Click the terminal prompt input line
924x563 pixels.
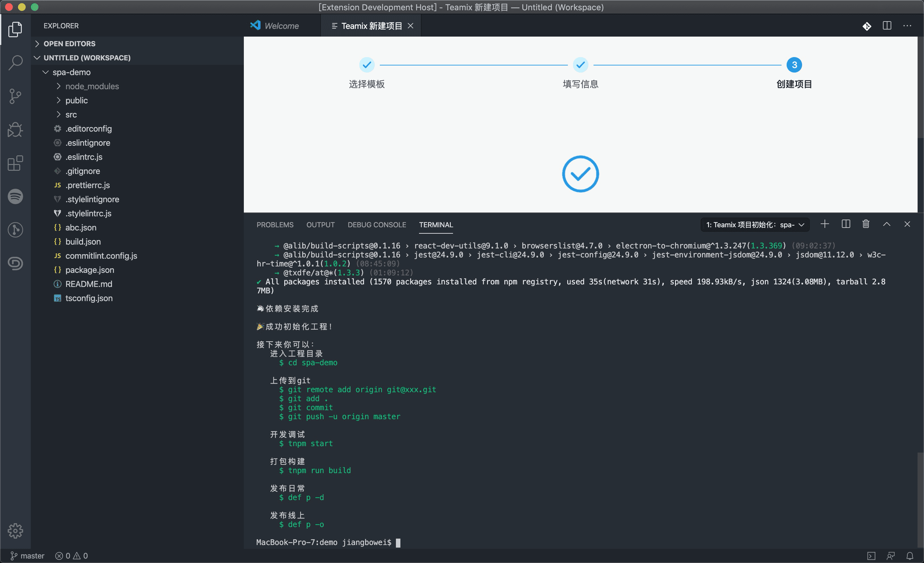pyautogui.click(x=328, y=542)
